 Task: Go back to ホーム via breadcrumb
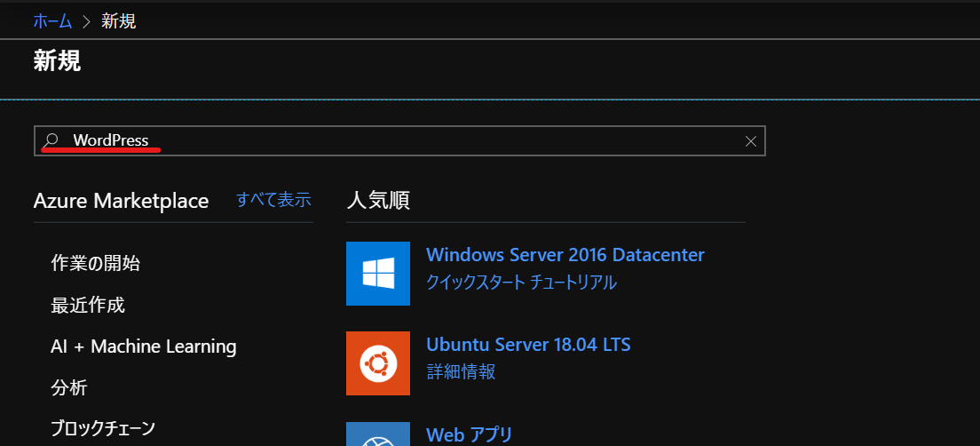pyautogui.click(x=52, y=20)
